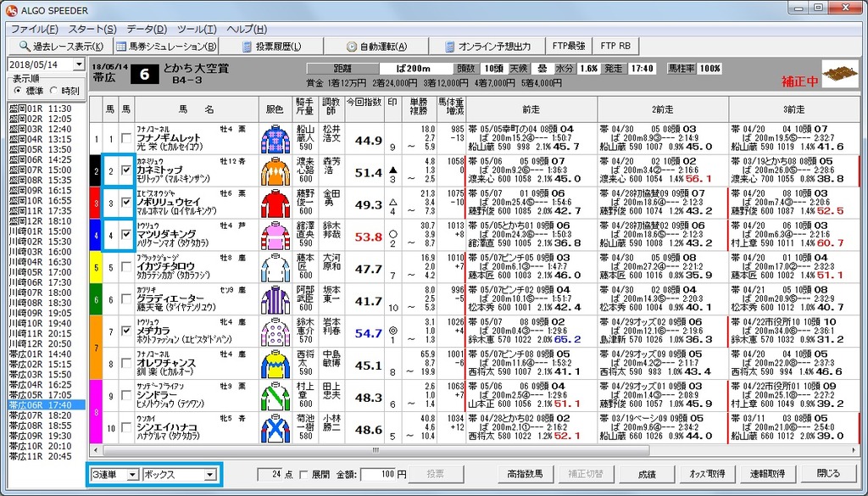Image resolution: width=868 pixels, height=496 pixels.
Task: Click orange jockey silk for カネミトップ
Action: [x=275, y=171]
